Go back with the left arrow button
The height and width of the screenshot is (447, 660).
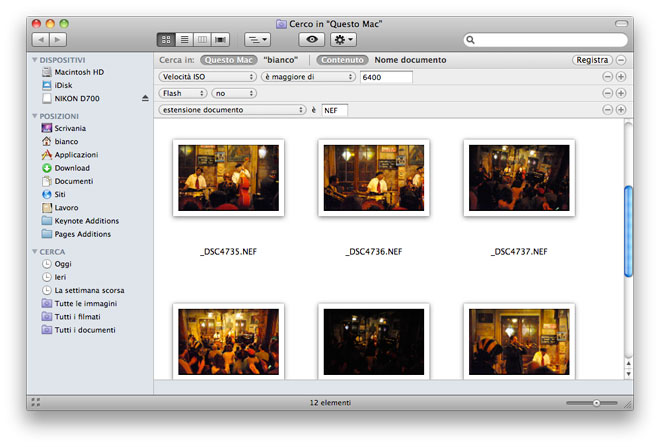coord(41,40)
